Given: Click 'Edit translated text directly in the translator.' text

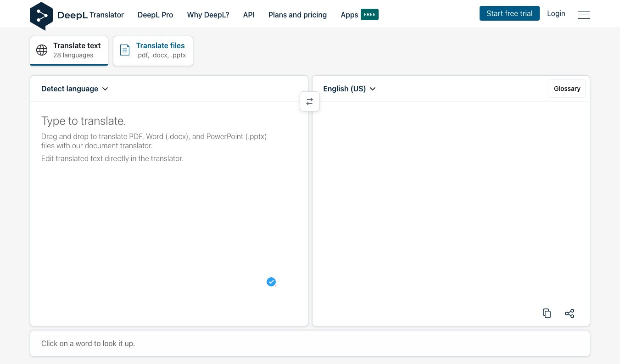Looking at the screenshot, I should click(112, 158).
